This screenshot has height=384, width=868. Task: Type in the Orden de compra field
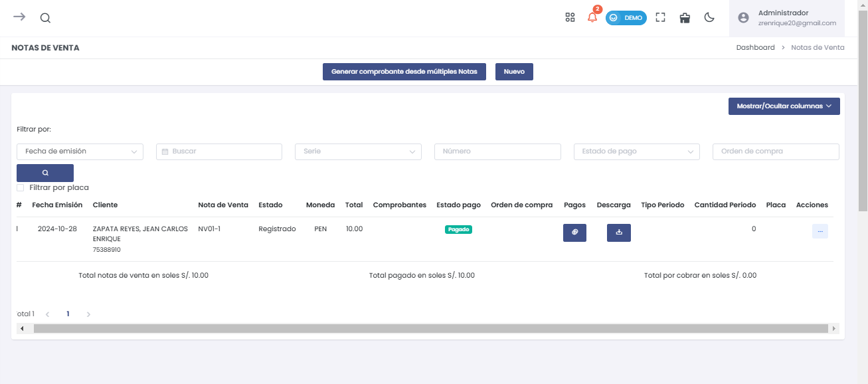pyautogui.click(x=775, y=151)
